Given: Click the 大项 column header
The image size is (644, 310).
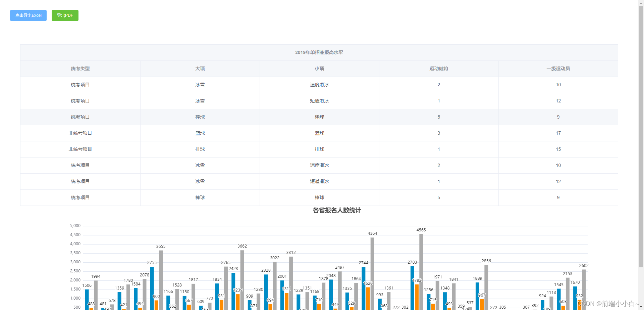Looking at the screenshot, I should click(x=200, y=69).
